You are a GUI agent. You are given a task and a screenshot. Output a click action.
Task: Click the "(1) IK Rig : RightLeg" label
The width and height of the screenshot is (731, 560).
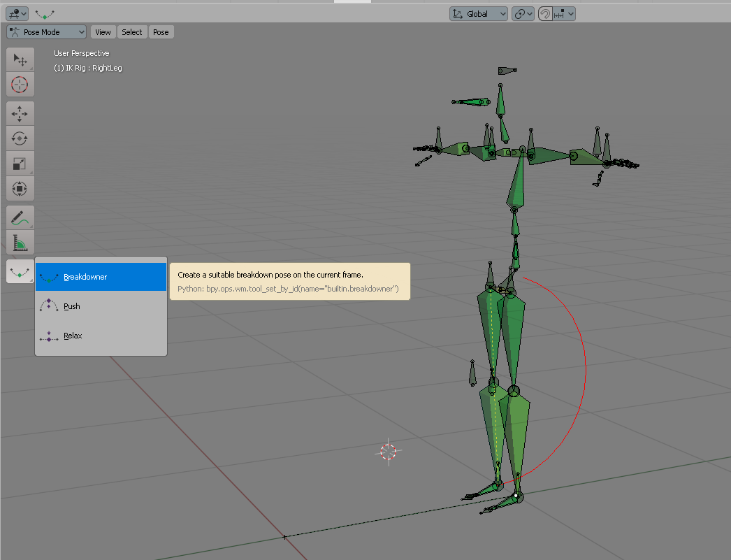(88, 68)
